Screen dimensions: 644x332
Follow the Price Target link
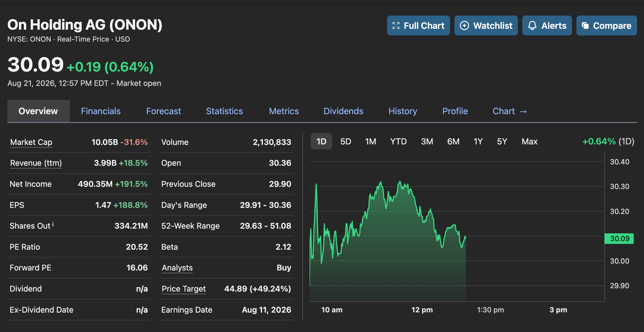point(184,289)
